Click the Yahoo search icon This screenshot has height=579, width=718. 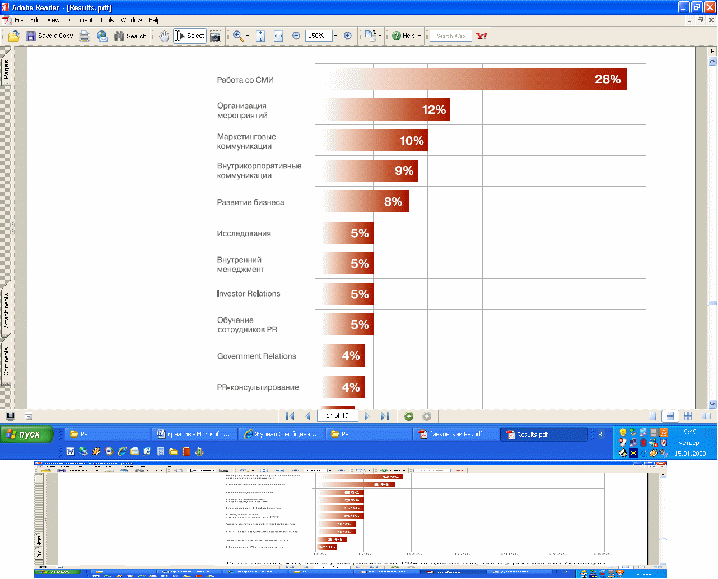[x=481, y=36]
